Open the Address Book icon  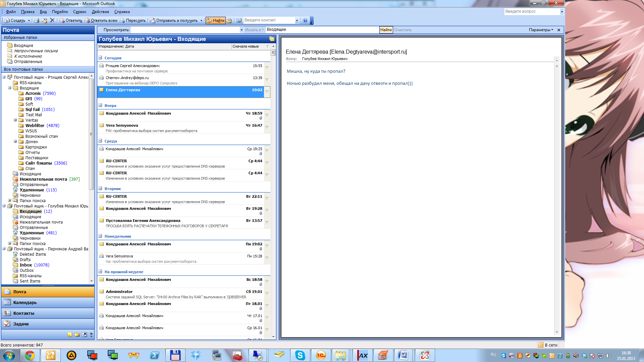point(239,20)
